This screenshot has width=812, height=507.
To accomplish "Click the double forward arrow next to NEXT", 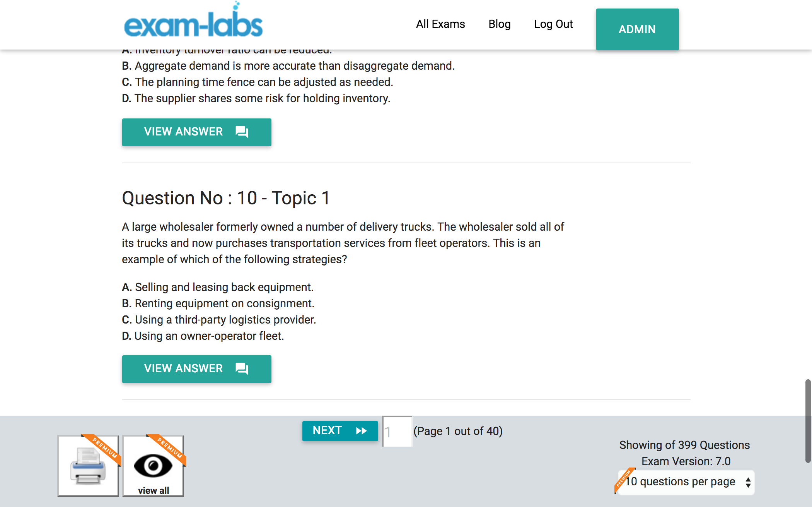I will [362, 430].
